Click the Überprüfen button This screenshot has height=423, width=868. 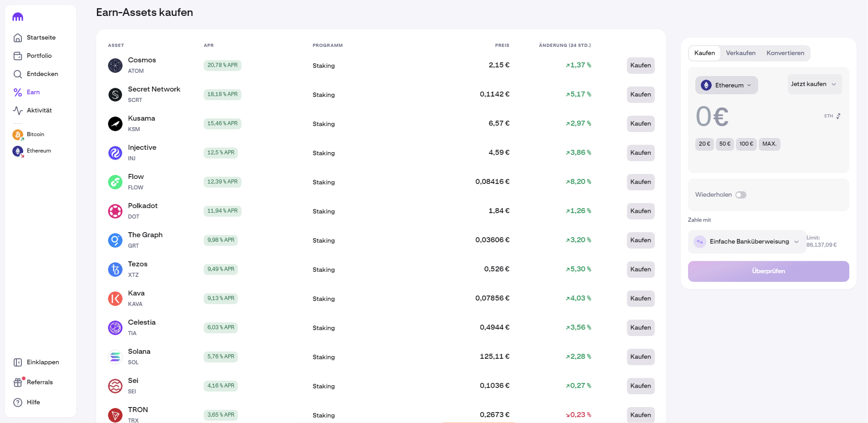coord(768,271)
